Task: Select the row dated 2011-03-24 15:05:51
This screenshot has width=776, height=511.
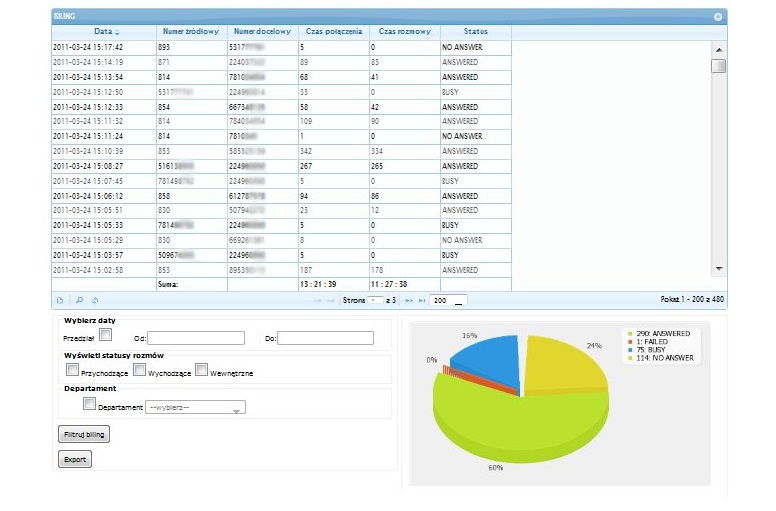Action: click(281, 210)
